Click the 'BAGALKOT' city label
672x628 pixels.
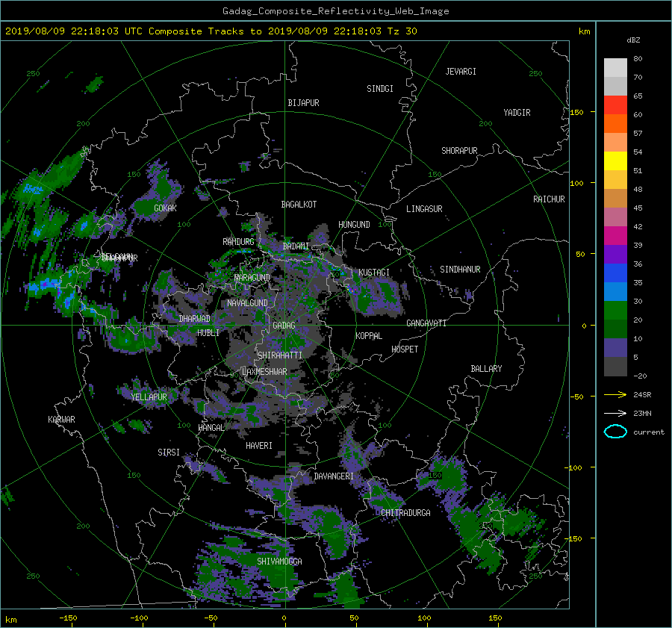299,205
